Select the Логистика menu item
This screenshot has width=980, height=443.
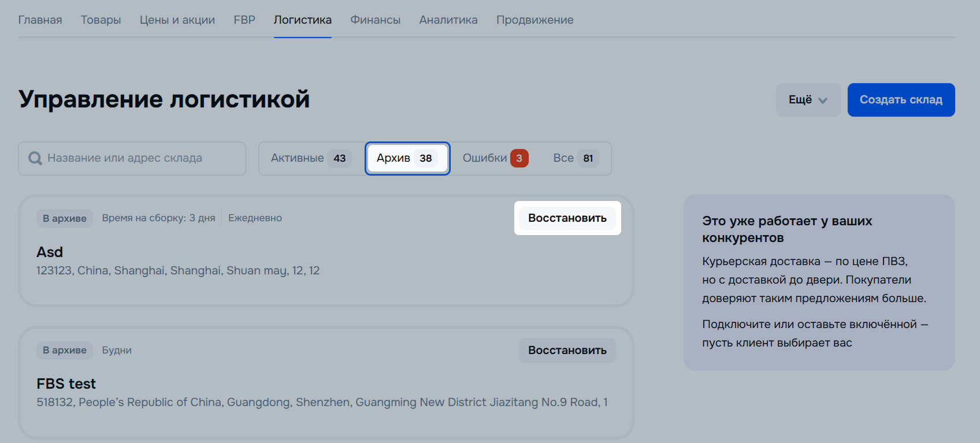coord(302,20)
